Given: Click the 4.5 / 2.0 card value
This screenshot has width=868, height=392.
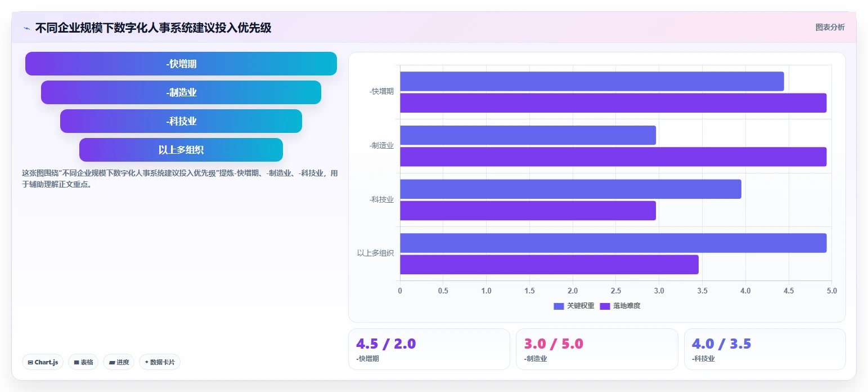Looking at the screenshot, I should point(386,344).
